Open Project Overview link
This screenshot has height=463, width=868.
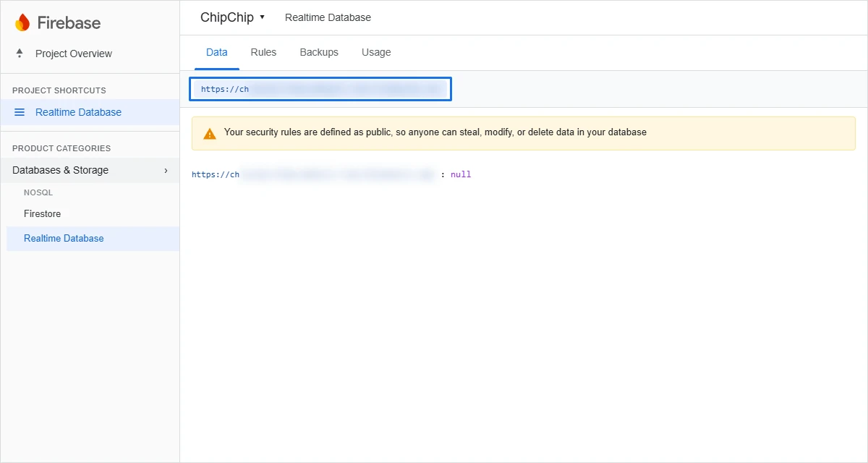(74, 54)
